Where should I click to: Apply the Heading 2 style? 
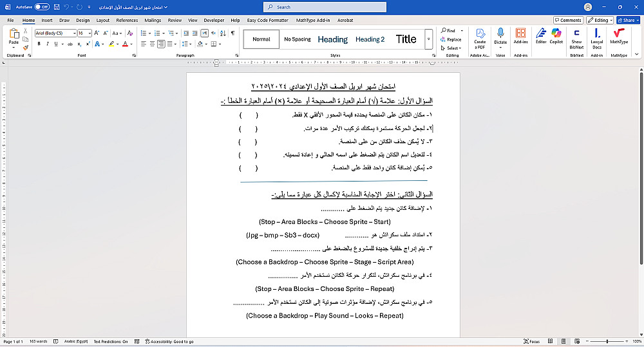(370, 39)
